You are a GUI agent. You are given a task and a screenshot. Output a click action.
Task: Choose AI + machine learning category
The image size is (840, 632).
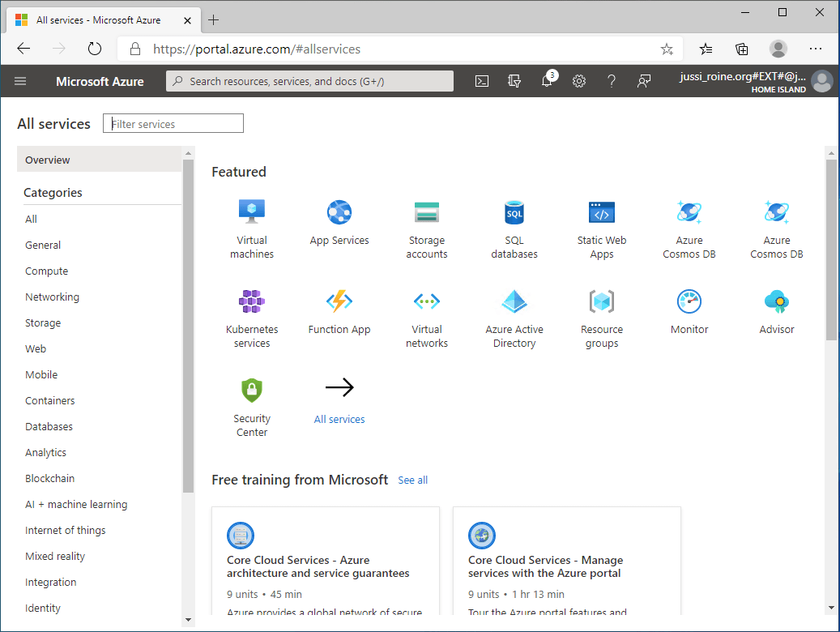coord(76,505)
